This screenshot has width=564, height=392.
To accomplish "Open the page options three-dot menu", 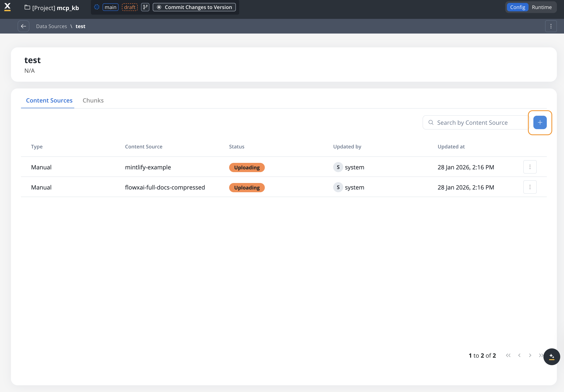I will tap(551, 26).
